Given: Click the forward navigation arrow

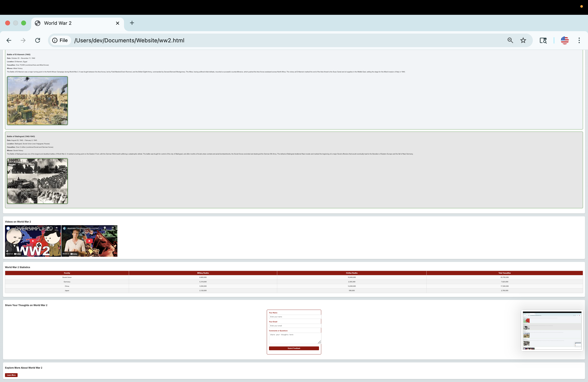Looking at the screenshot, I should pyautogui.click(x=23, y=41).
